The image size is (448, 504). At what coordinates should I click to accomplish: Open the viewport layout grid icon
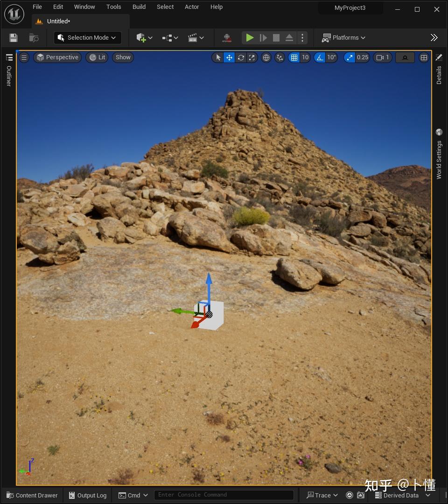[424, 57]
